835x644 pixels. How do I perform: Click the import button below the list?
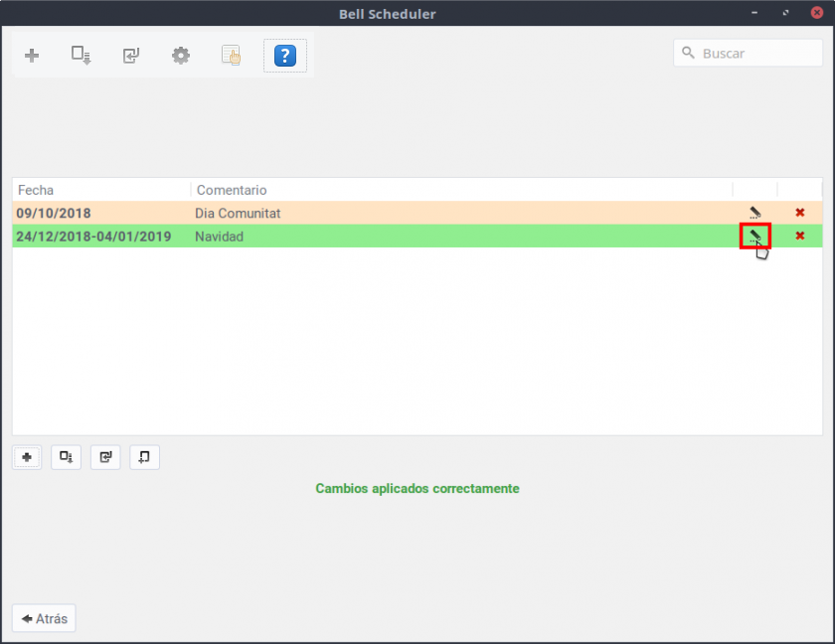[x=105, y=457]
